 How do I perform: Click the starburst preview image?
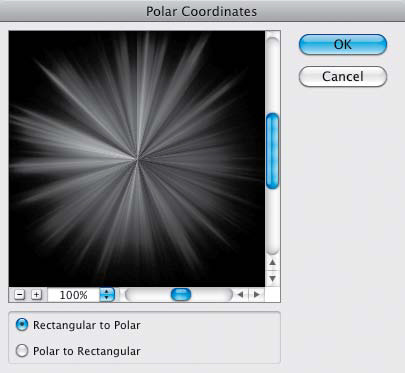pos(137,159)
